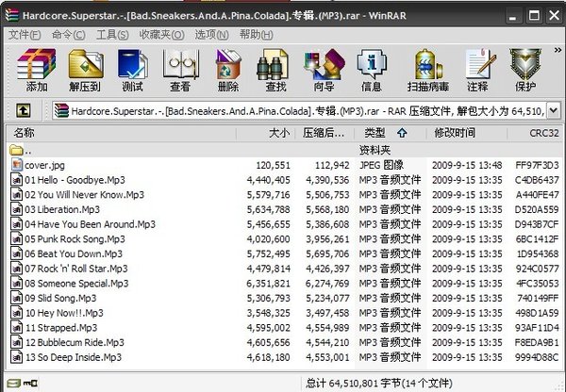Click the CRC32 value 9994D88C
The height and width of the screenshot is (392, 566).
click(537, 358)
